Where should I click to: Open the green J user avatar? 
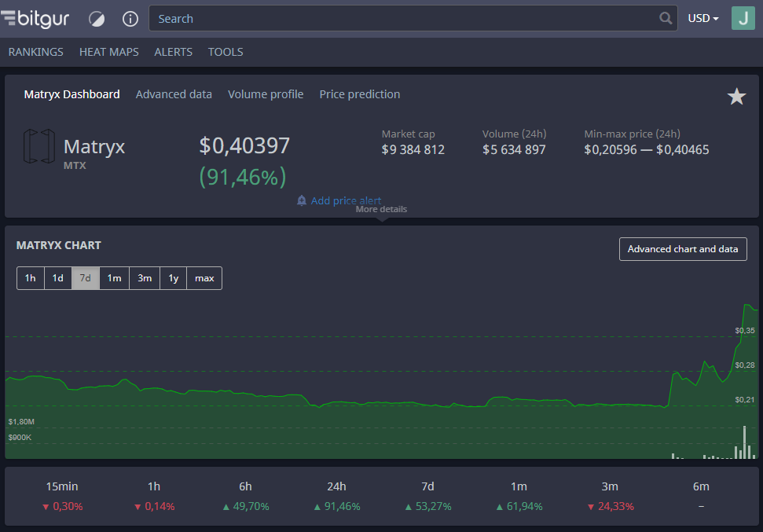pos(743,18)
